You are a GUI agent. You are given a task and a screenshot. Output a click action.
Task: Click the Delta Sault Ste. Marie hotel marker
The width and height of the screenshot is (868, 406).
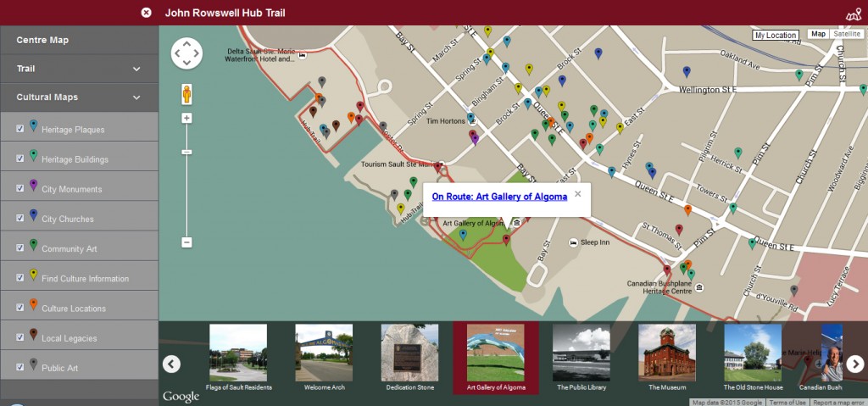(x=302, y=55)
